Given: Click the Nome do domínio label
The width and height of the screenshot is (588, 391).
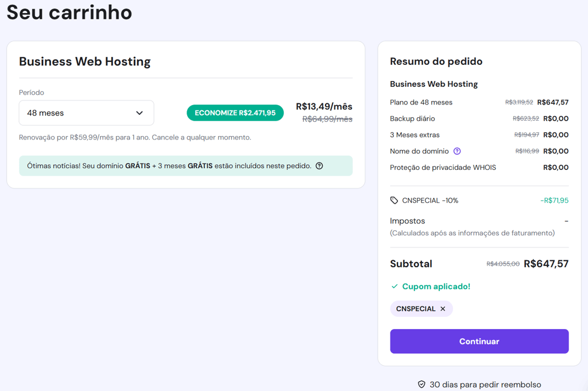Looking at the screenshot, I should point(419,151).
